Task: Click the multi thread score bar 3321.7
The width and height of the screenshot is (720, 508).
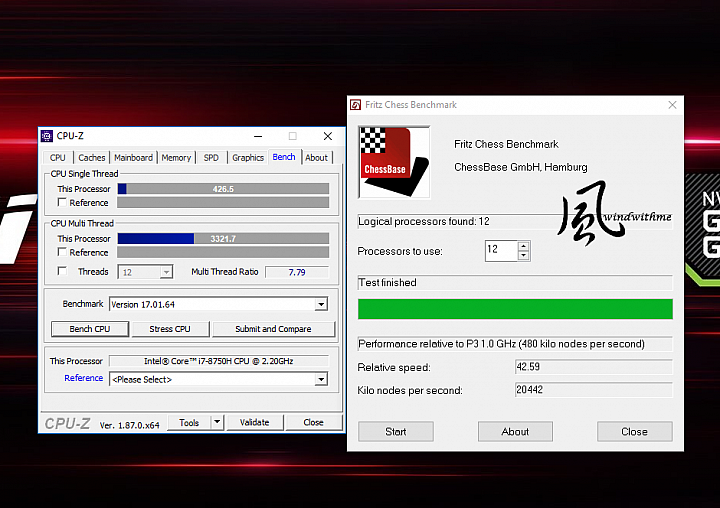Action: click(223, 238)
